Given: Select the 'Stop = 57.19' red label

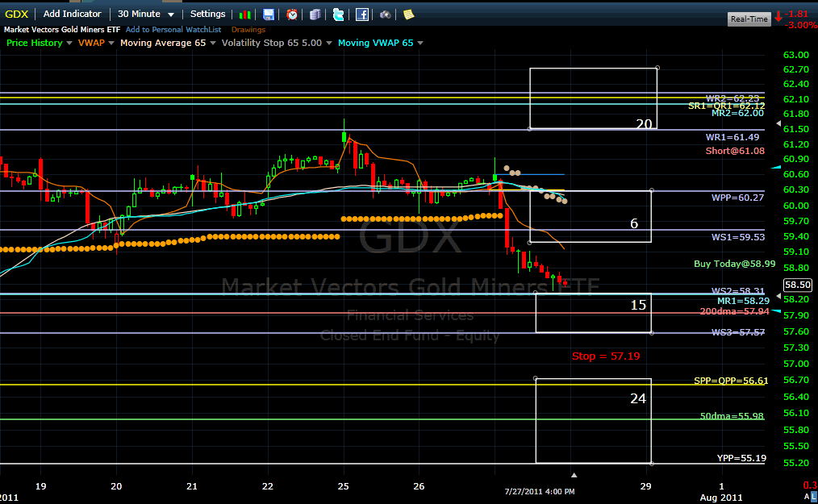Looking at the screenshot, I should pos(606,356).
